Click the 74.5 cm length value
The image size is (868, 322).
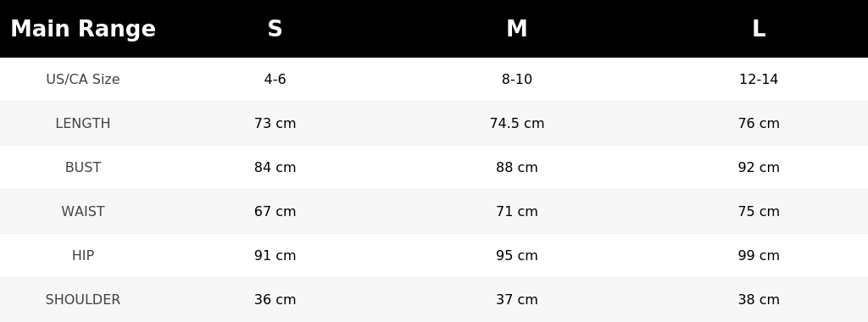pyautogui.click(x=516, y=124)
